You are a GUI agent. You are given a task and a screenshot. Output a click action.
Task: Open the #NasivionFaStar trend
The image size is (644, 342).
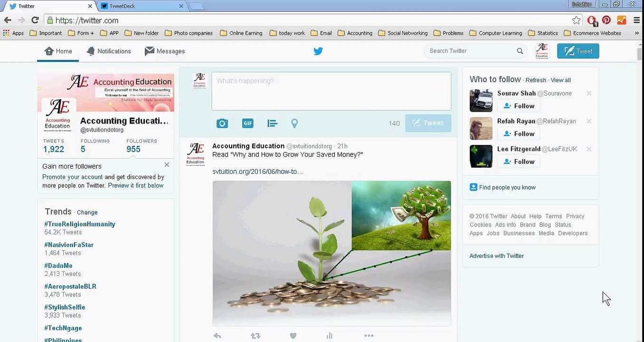tap(69, 245)
